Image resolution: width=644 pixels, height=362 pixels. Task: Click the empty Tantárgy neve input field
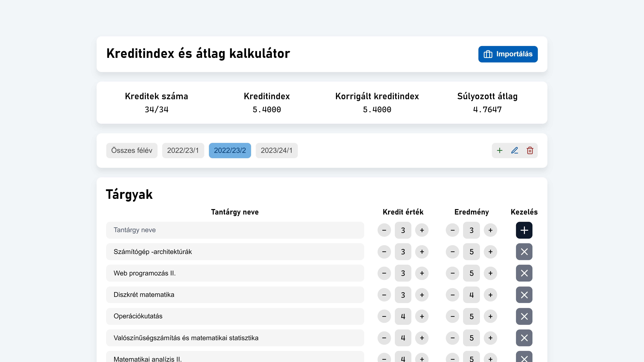(x=235, y=230)
